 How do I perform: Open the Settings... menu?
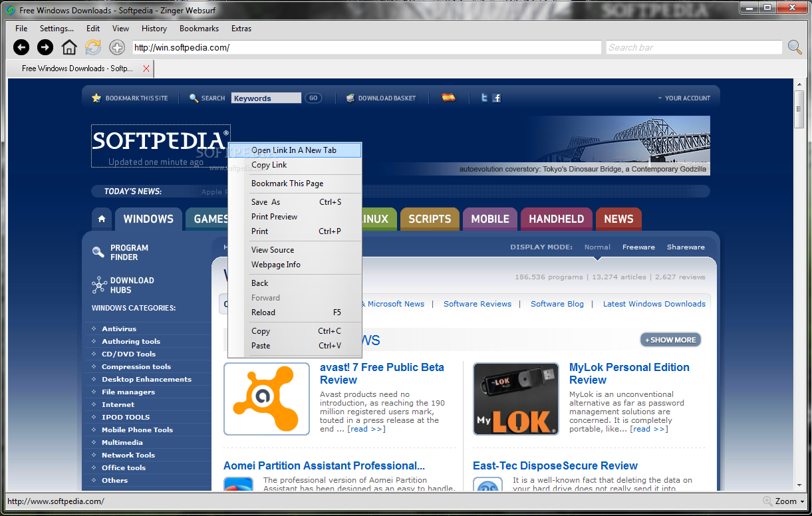(x=57, y=29)
